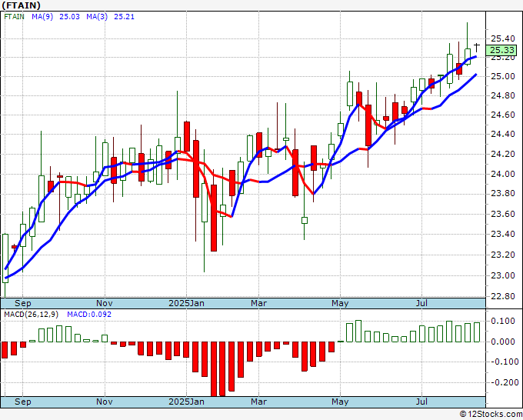523x420 pixels.
Task: Click 2025Jan on the price chart time axis
Action: [x=186, y=303]
